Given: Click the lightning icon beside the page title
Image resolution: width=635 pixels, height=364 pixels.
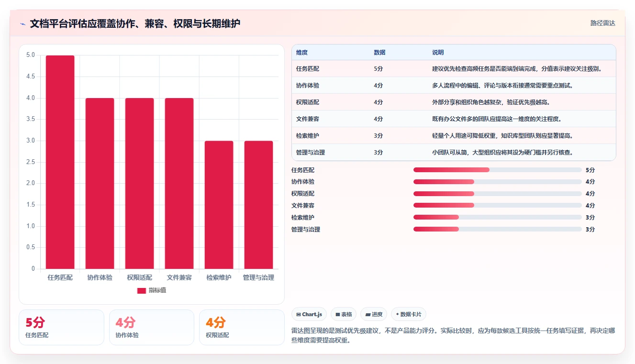Looking at the screenshot, I should (22, 23).
